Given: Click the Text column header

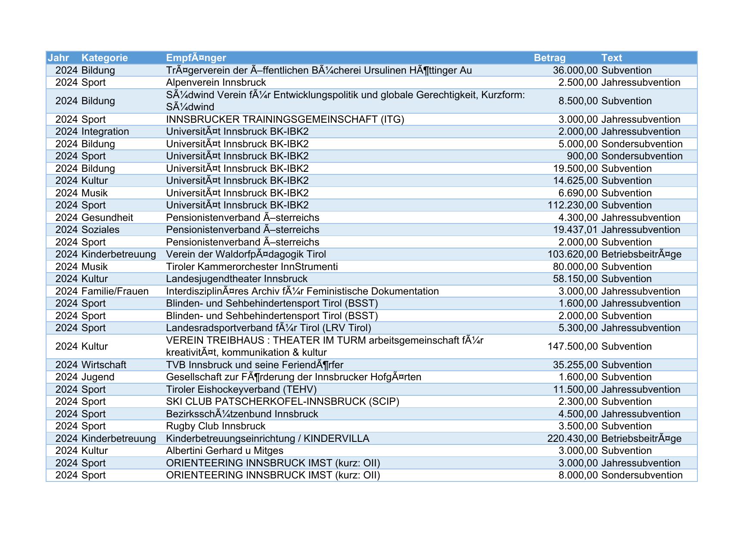Looking at the screenshot, I should [611, 58].
